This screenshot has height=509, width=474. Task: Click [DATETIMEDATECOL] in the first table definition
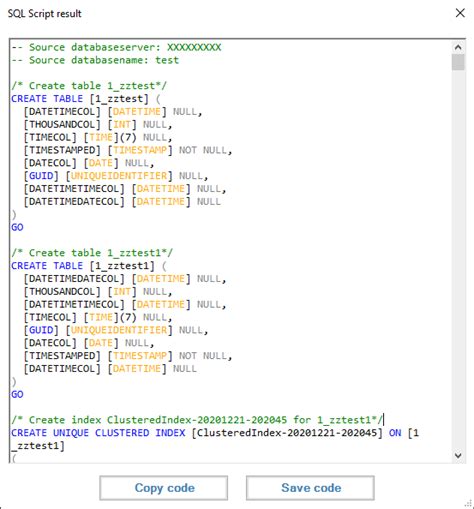(74, 202)
